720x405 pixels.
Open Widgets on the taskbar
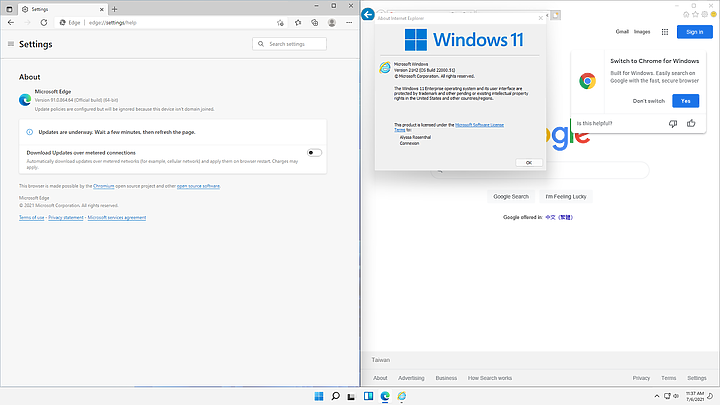[x=368, y=396]
